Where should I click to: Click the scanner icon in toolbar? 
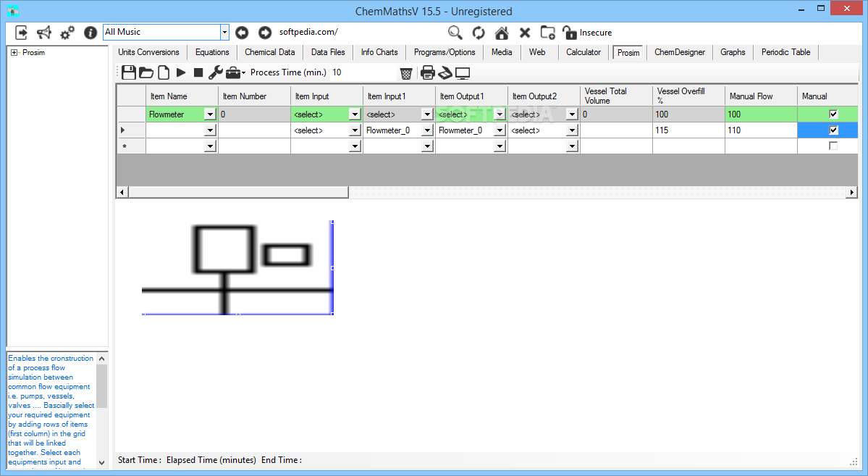point(445,72)
